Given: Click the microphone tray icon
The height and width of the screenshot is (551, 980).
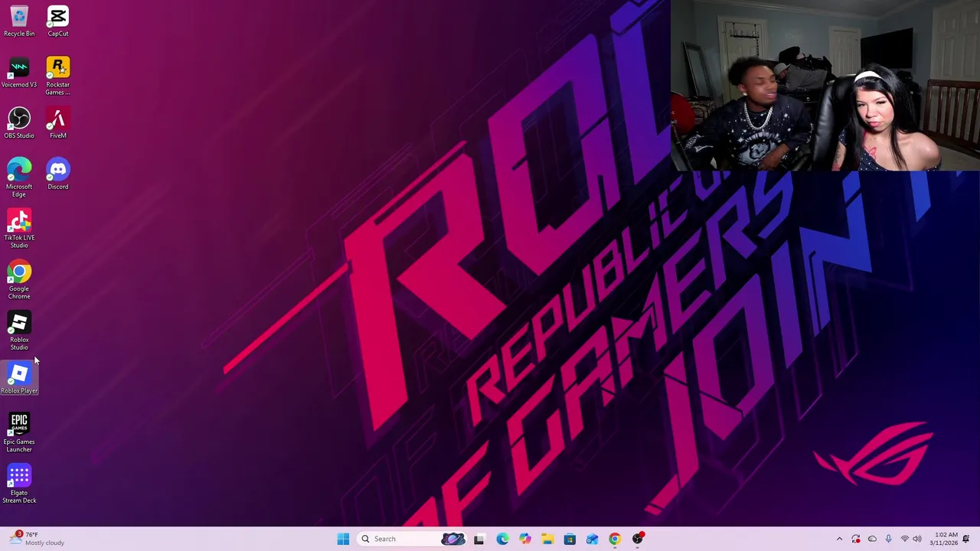Looking at the screenshot, I should [x=888, y=539].
